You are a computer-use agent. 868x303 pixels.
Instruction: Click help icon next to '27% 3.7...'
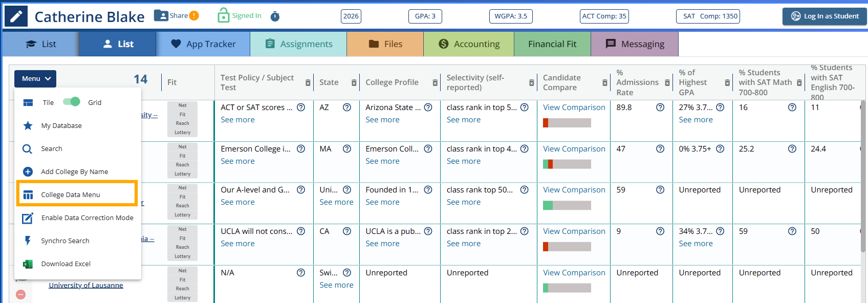tap(720, 107)
